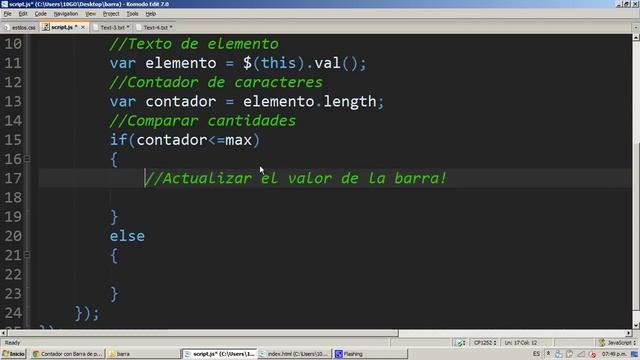Click the vertical scrollbar up arrow

coord(636,38)
